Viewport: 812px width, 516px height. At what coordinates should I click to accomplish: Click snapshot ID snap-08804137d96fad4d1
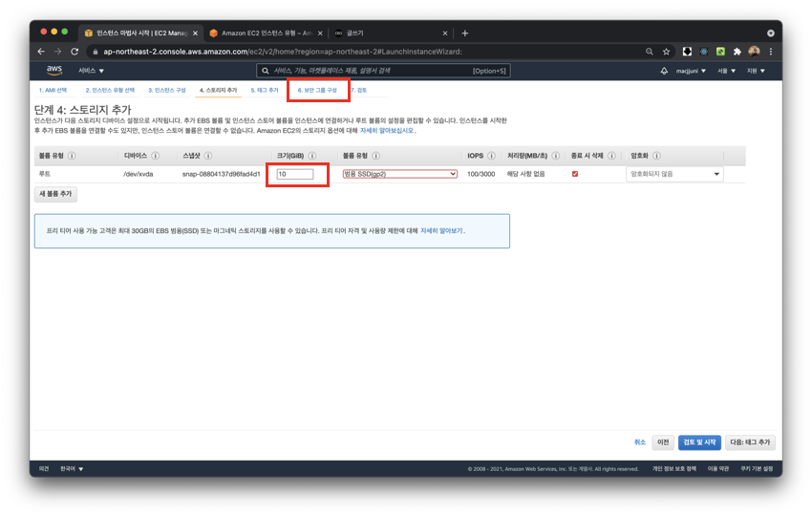[x=221, y=174]
